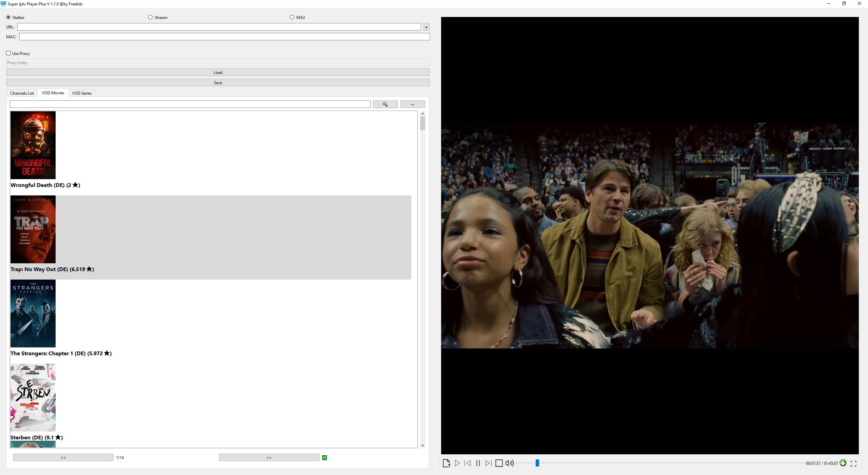Viewport: 868px width, 475px height.
Task: Go to previous page with << button
Action: [x=63, y=457]
